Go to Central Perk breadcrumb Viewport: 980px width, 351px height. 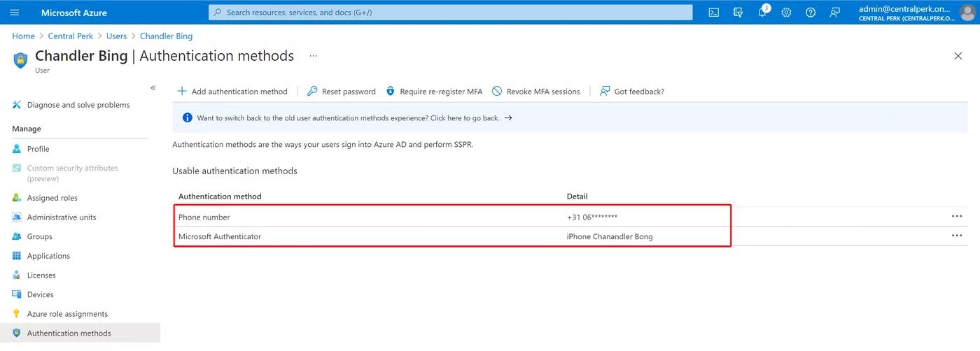pos(71,36)
